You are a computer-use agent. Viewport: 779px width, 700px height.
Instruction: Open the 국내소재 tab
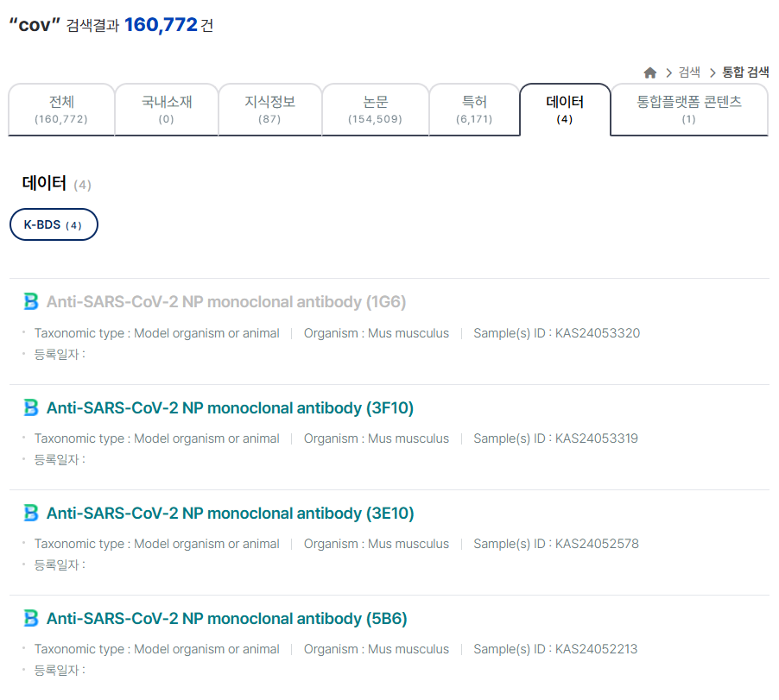click(x=167, y=110)
